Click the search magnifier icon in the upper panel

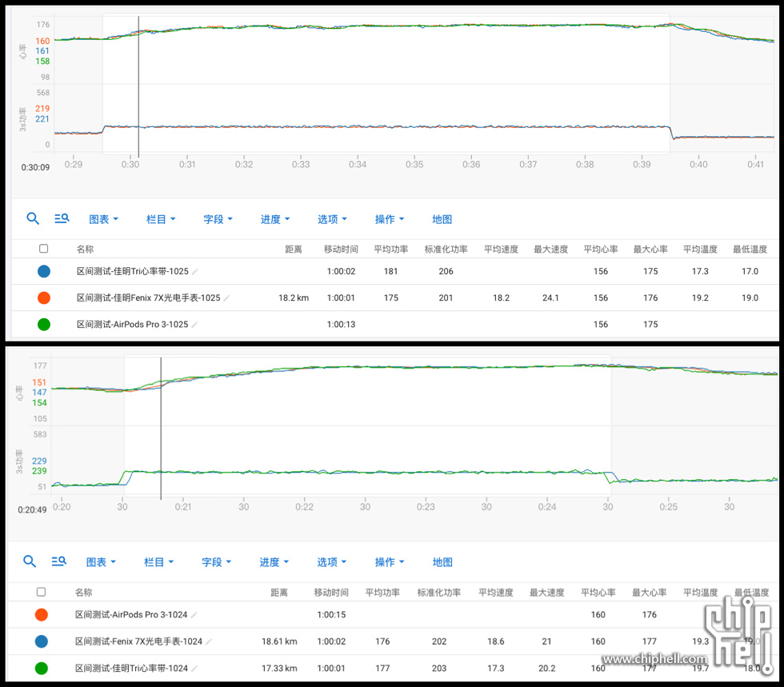click(33, 218)
